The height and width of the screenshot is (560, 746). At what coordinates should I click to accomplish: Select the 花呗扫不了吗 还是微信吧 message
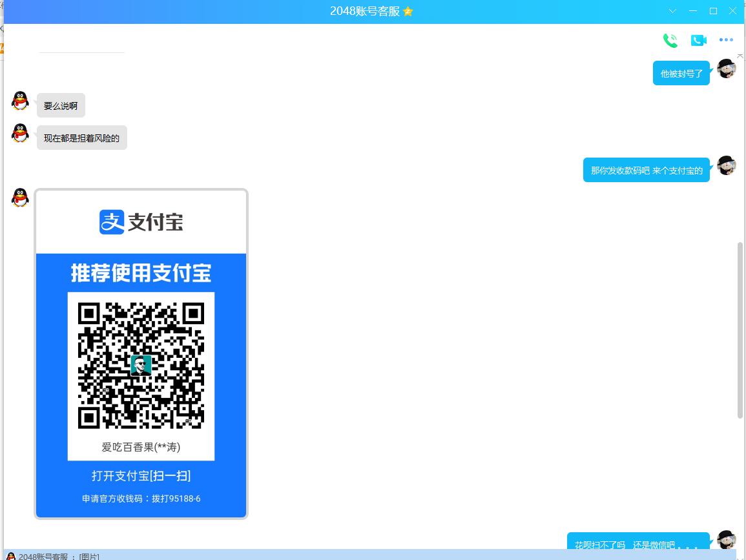(639, 541)
